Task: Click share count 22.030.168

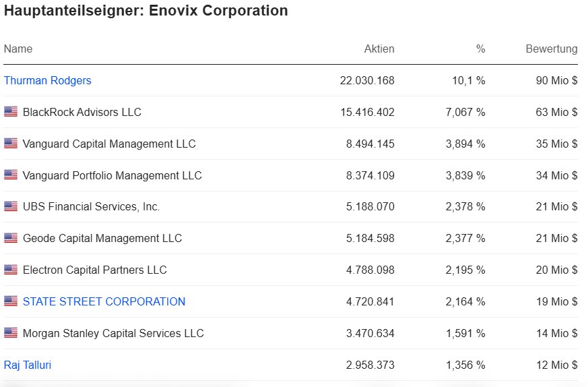Action: point(367,81)
